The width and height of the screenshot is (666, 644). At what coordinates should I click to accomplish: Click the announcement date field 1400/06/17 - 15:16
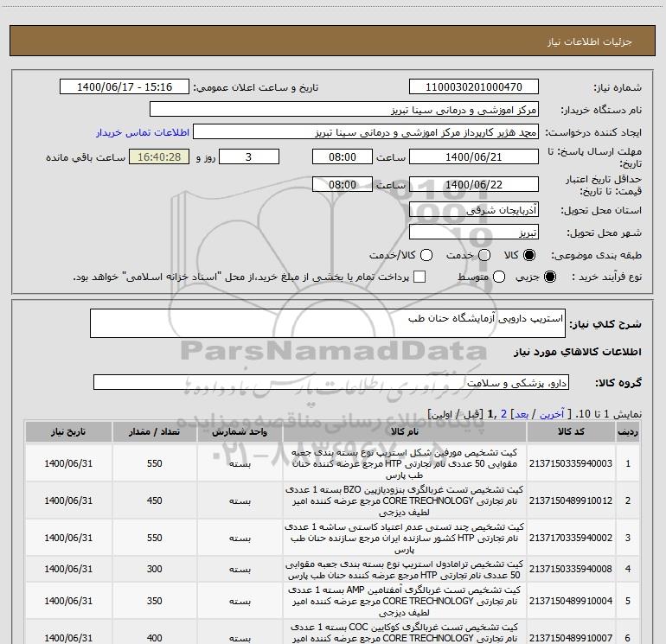125,87
